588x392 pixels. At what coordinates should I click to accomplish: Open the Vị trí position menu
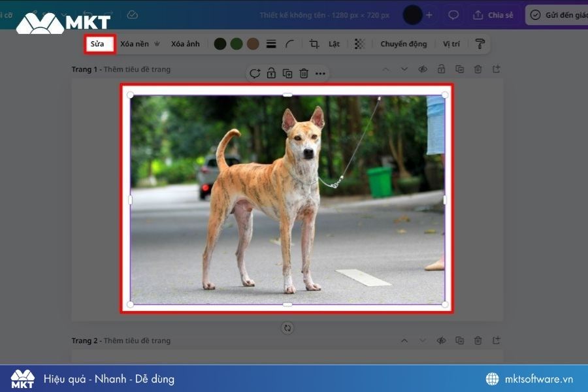(451, 43)
